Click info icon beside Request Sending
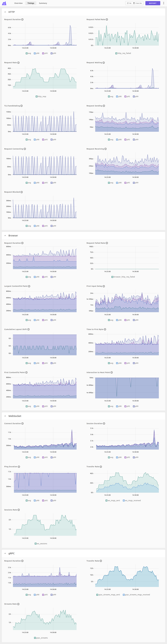 (x=104, y=106)
